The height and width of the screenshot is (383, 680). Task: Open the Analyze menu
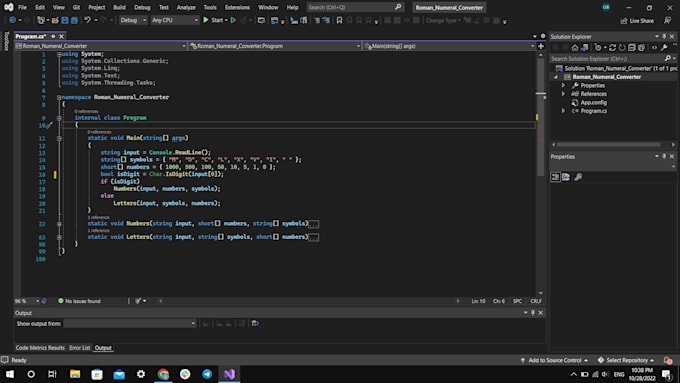pos(186,7)
